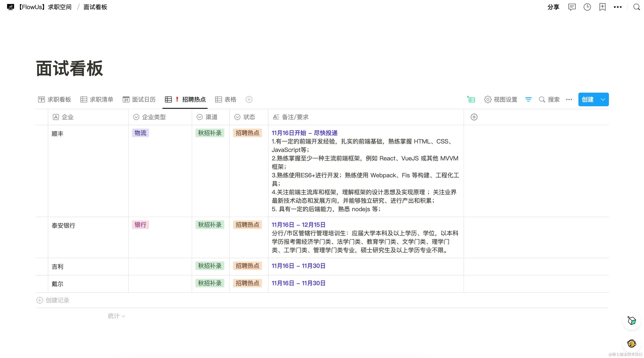Switch to 面试日历 view tab
This screenshot has height=358, width=644.
point(139,99)
